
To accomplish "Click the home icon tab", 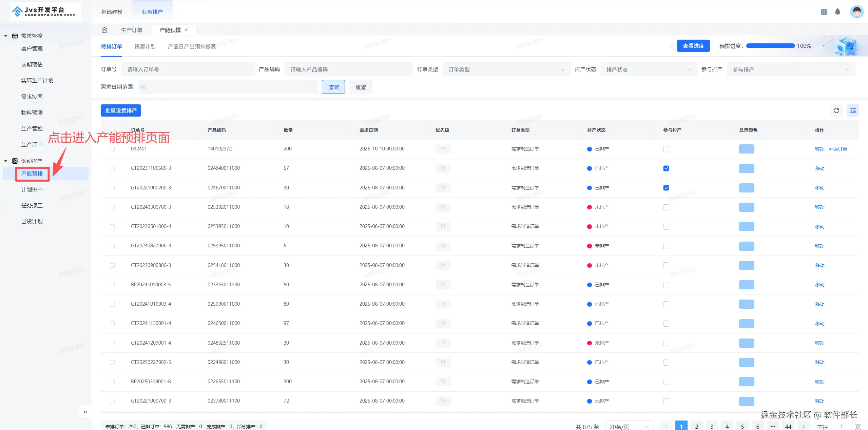I will click(104, 30).
